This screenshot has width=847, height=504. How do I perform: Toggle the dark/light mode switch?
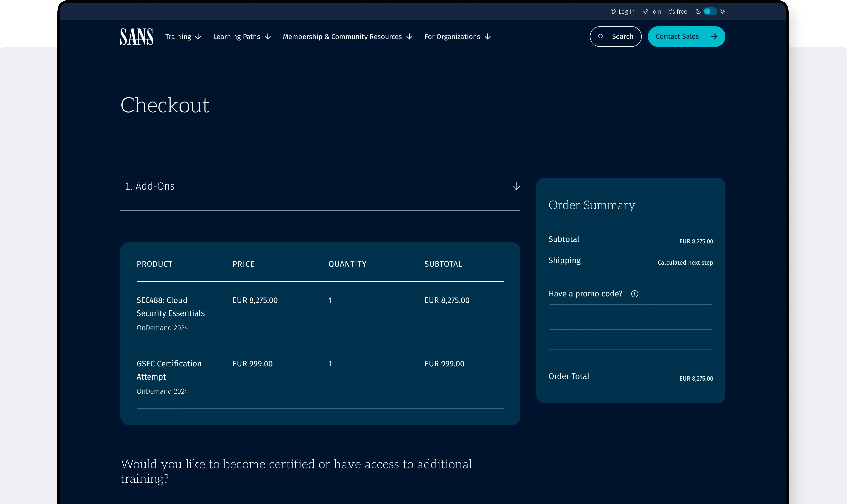[710, 12]
